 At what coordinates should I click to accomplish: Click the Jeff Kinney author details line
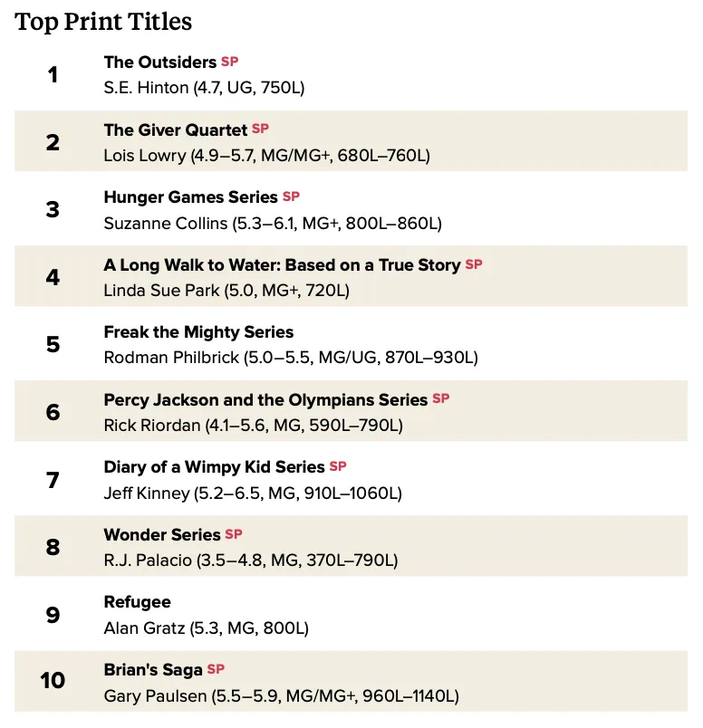coord(253,493)
